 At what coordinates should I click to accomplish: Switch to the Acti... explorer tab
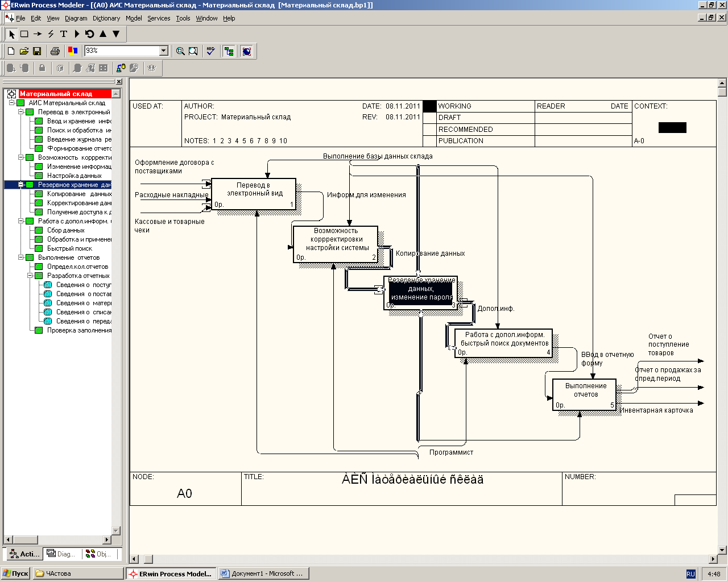point(24,554)
